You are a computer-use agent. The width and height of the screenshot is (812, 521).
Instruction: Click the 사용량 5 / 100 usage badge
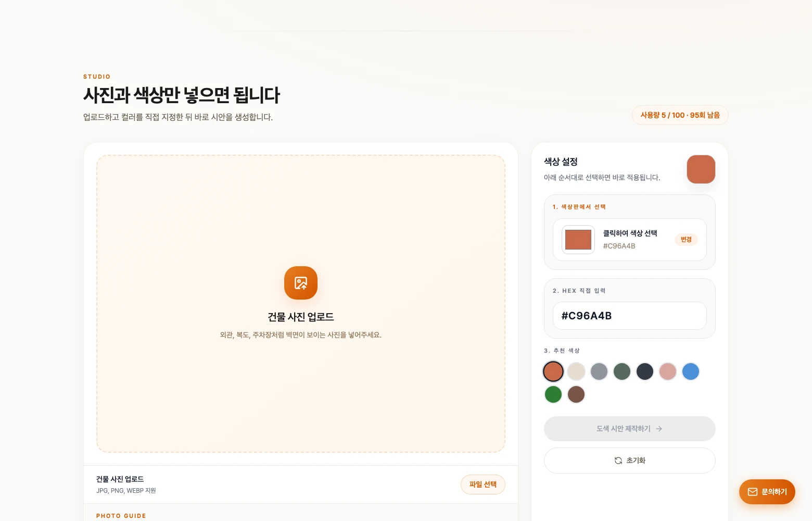click(680, 115)
